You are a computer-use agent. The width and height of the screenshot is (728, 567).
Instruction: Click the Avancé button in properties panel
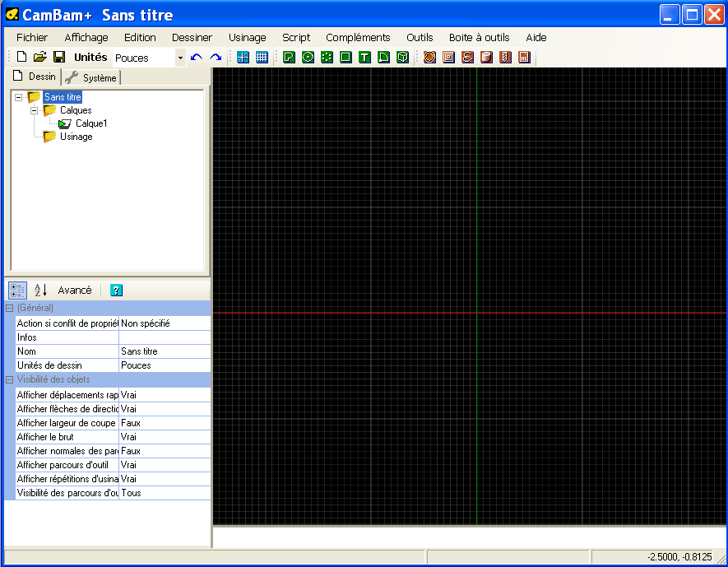75,290
